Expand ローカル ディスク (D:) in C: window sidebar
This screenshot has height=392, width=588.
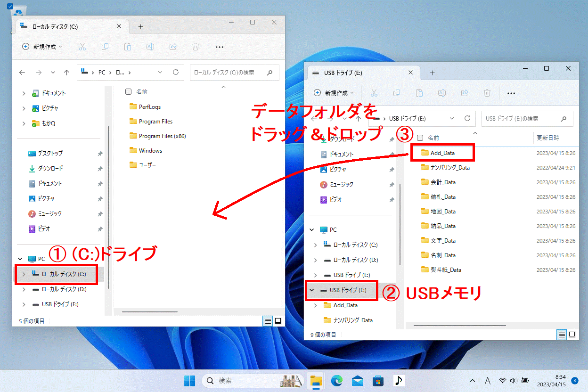24,289
